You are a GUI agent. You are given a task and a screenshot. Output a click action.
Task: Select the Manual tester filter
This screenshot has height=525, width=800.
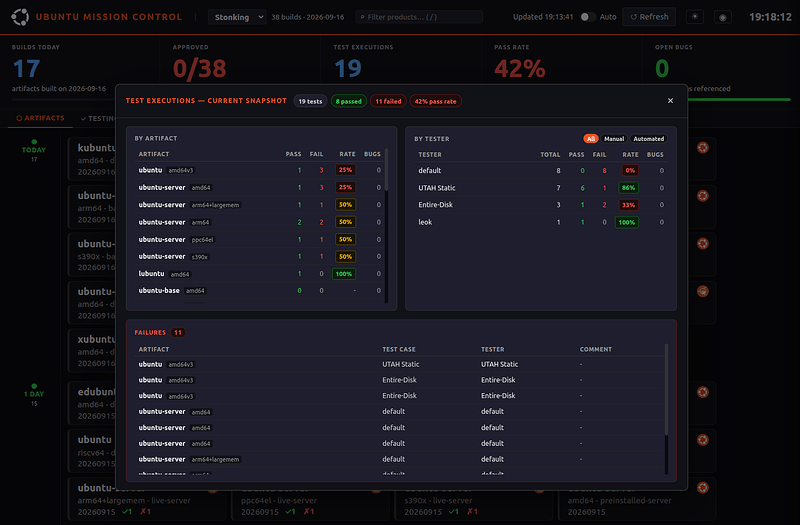click(614, 139)
